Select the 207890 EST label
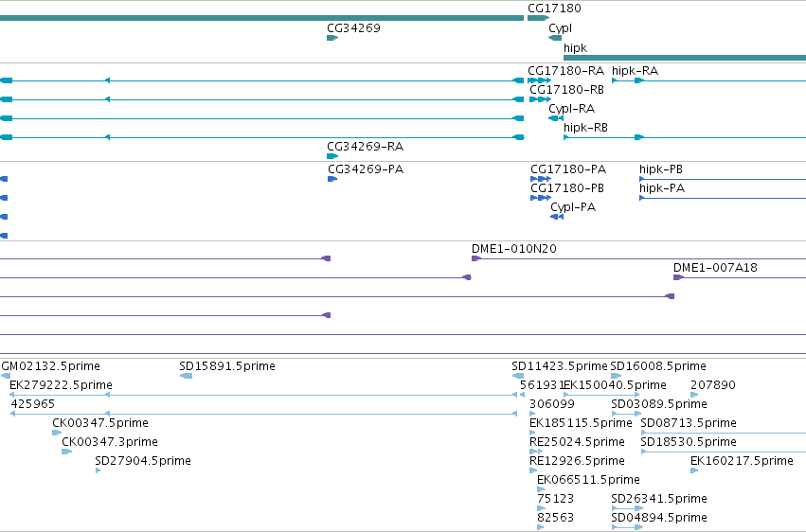This screenshot has width=806, height=532. tap(713, 385)
